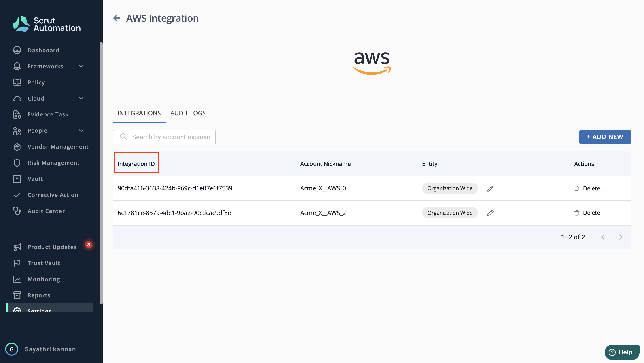
Task: Switch to the INTEGRATIONS tab
Action: [x=139, y=113]
